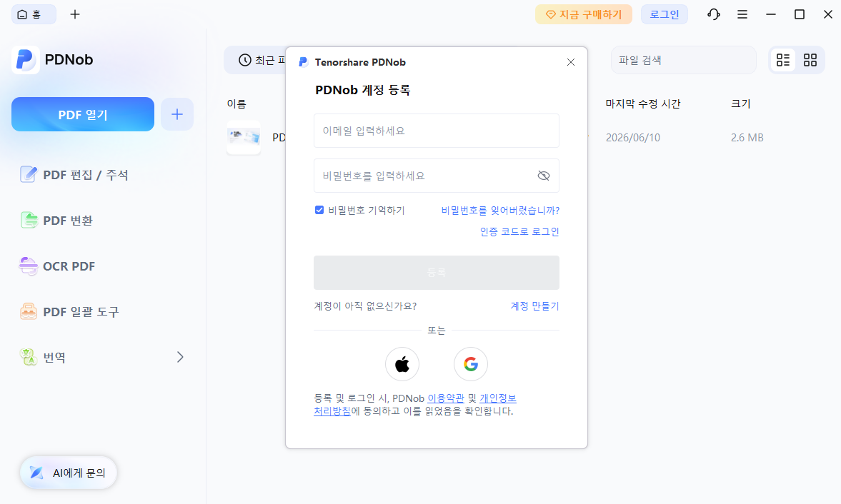Click the Tenorshare PDNob dialog logo icon

[x=303, y=62]
